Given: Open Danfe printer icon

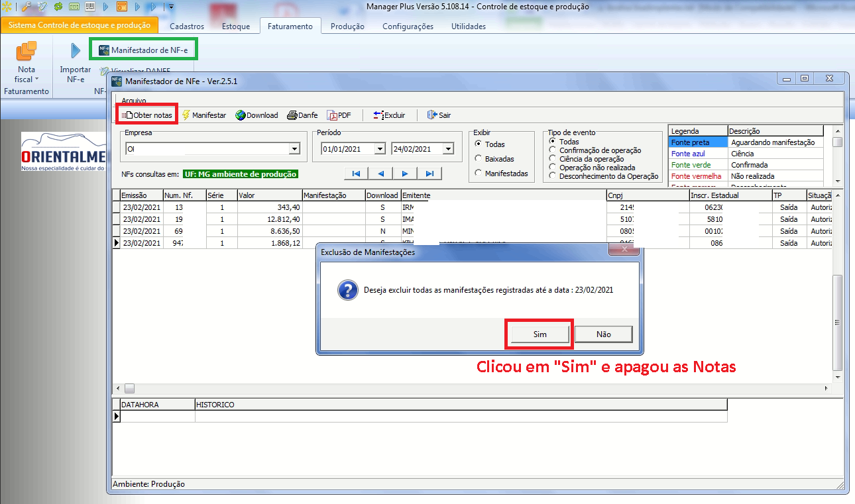Looking at the screenshot, I should pos(292,115).
